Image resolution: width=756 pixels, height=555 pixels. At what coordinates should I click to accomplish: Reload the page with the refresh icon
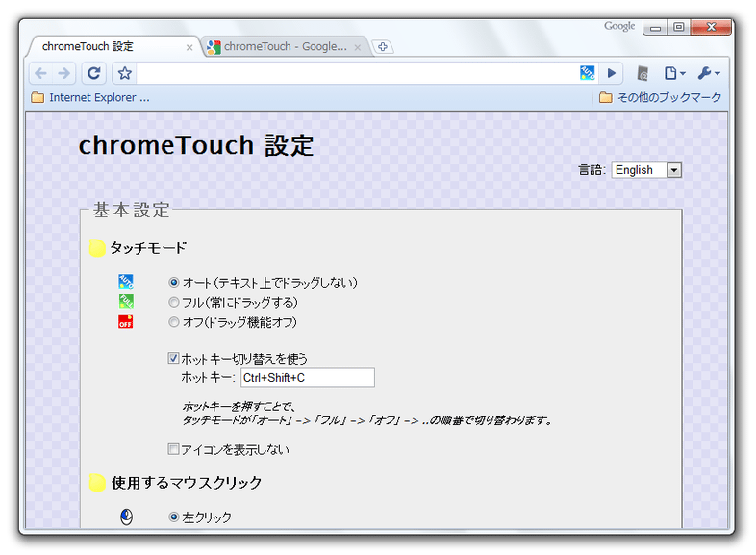click(94, 73)
